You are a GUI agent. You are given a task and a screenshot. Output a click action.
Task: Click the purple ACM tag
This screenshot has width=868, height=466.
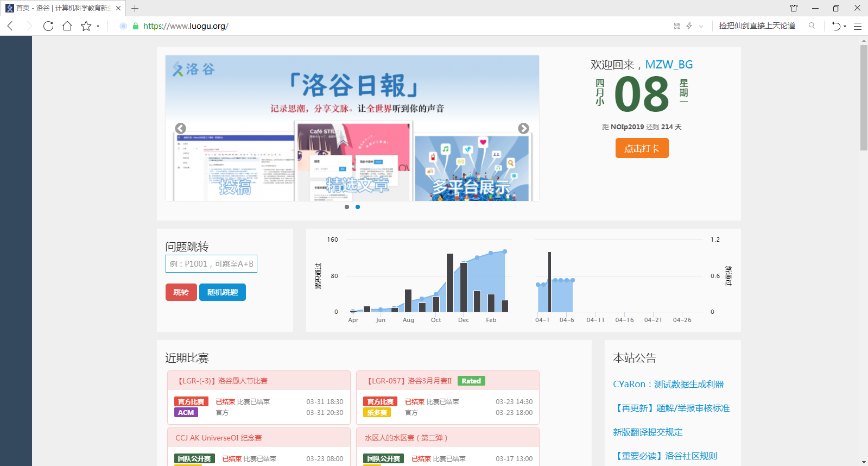point(186,413)
